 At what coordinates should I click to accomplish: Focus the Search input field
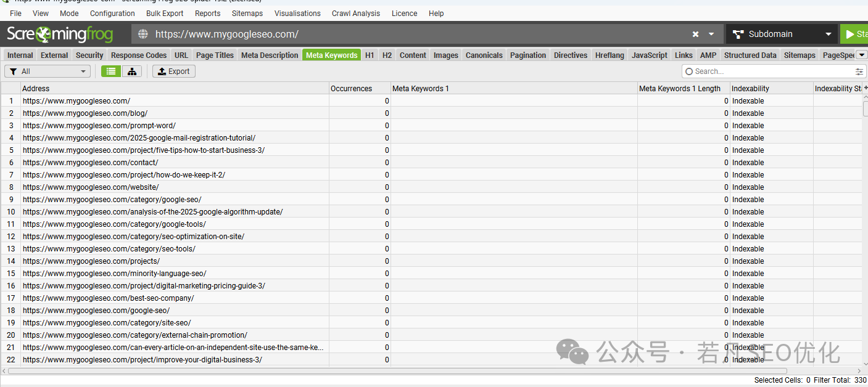point(773,71)
